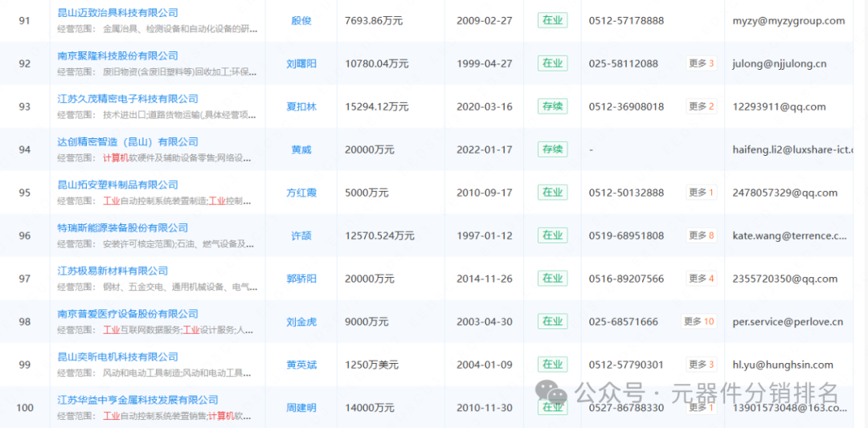The image size is (868, 428).
Task: Expand 更多 10 phones for 025-68571666
Action: click(x=699, y=321)
